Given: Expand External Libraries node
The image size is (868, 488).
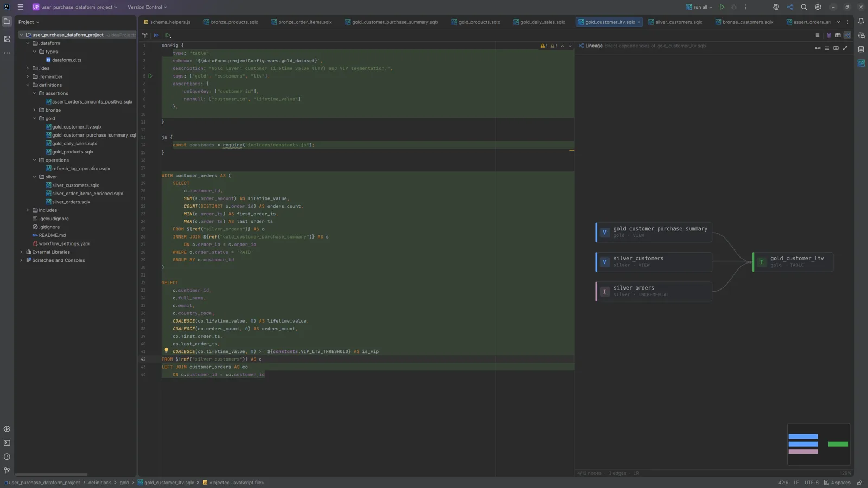Looking at the screenshot, I should pos(21,252).
